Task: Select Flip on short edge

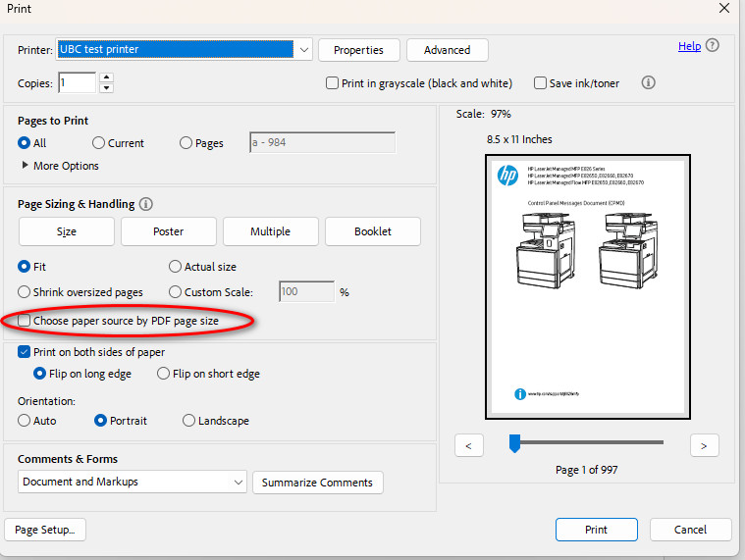Action: pos(163,374)
